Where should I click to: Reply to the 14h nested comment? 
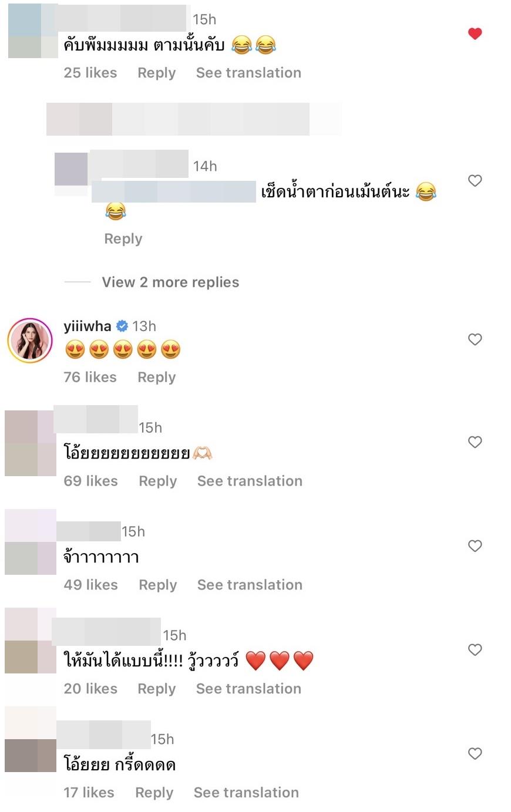[123, 239]
